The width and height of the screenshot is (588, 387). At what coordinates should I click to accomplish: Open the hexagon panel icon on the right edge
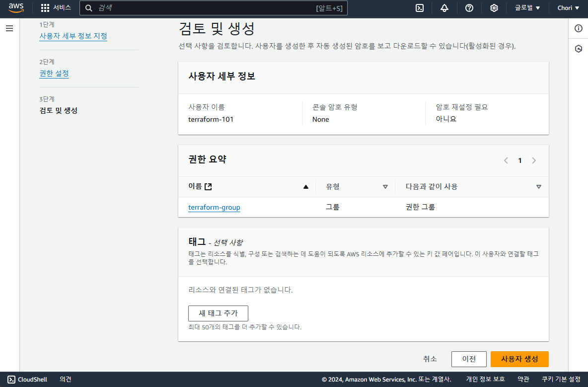(578, 49)
